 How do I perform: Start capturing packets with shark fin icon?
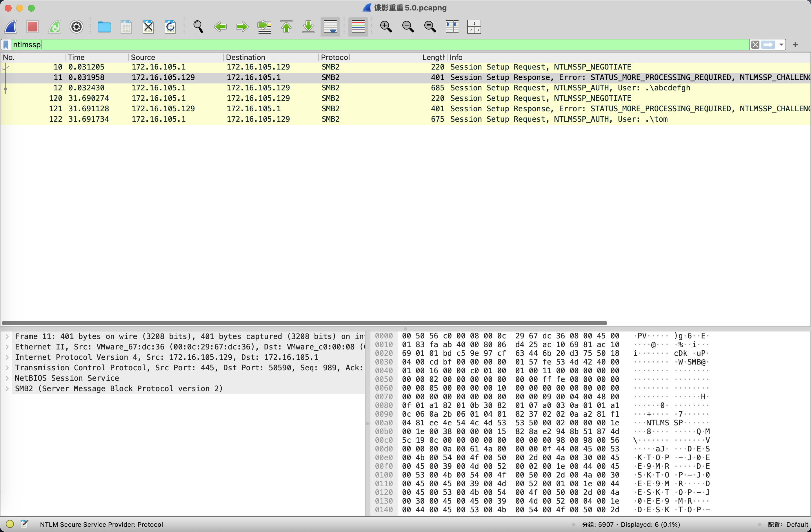10,27
